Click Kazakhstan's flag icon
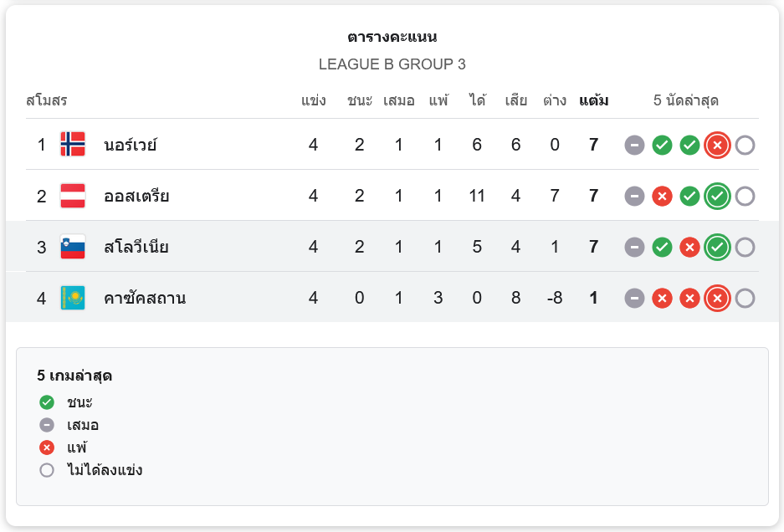This screenshot has height=532, width=784. (x=73, y=298)
